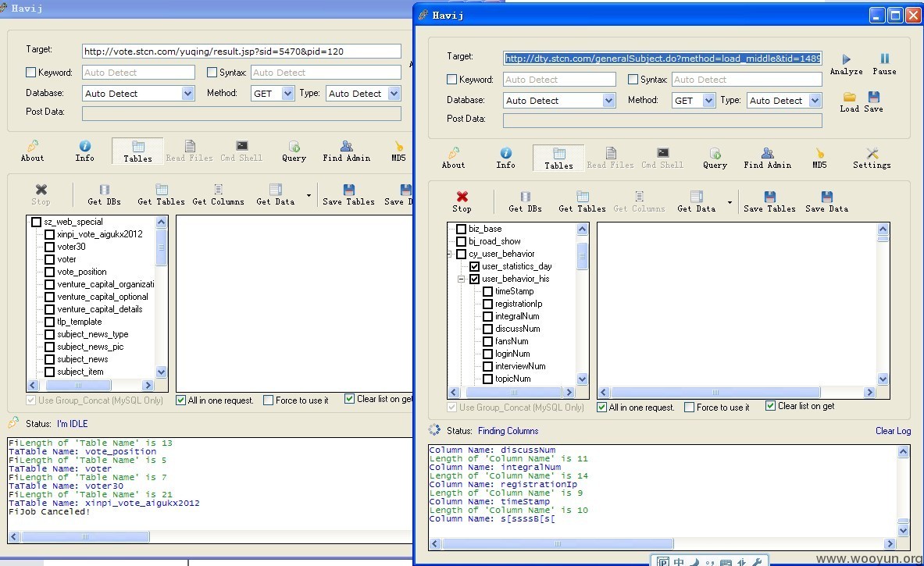Click the IME language indicator in taskbar
Image resolution: width=924 pixels, height=566 pixels.
tap(679, 561)
